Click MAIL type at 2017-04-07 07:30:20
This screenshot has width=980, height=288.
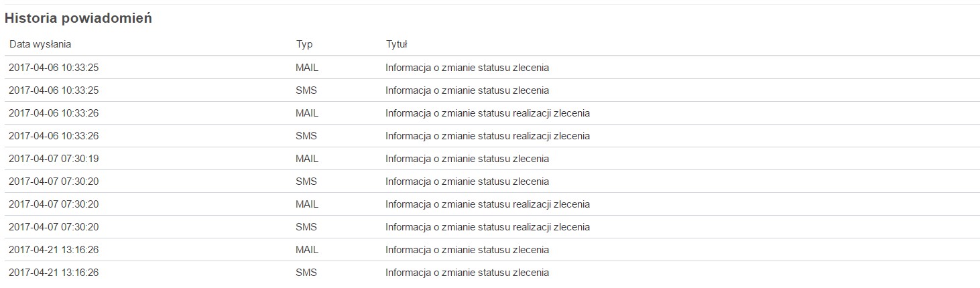click(306, 204)
